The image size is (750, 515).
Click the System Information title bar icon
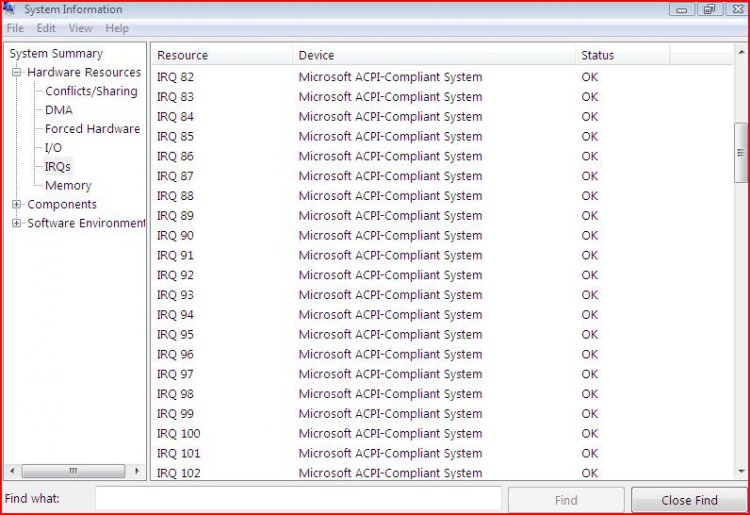pos(9,9)
